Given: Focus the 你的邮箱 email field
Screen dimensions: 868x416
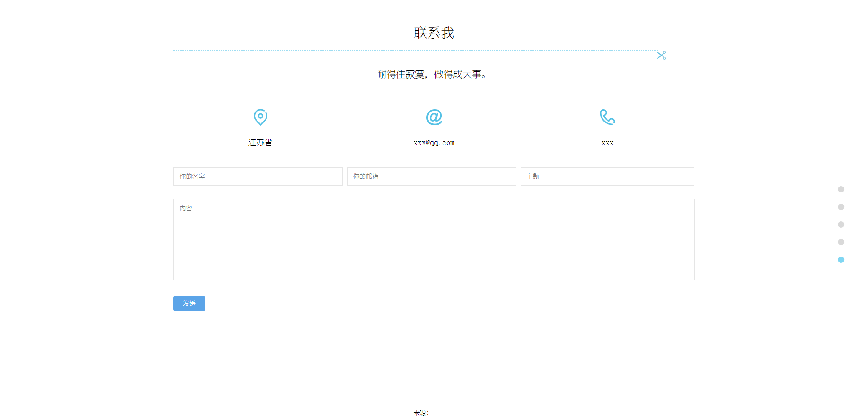Looking at the screenshot, I should (x=431, y=177).
